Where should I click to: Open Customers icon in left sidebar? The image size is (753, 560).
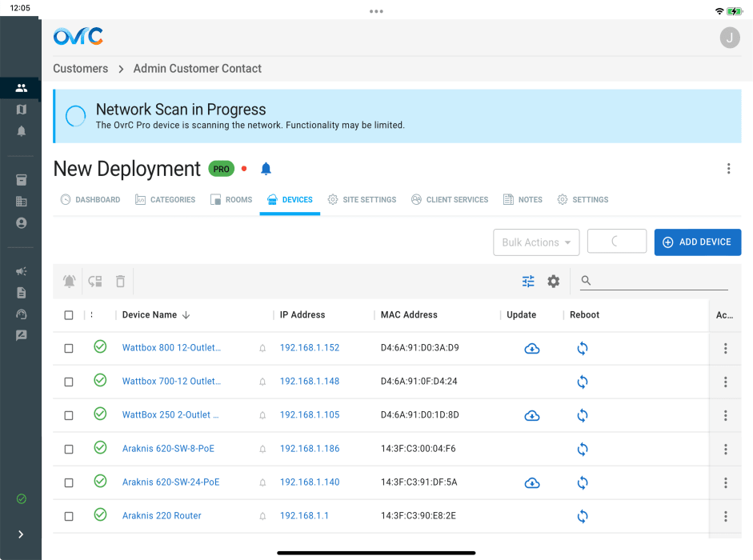[21, 88]
